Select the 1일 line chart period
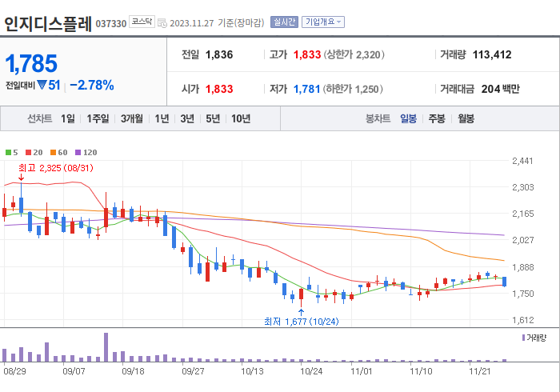Viewport: 560px width, 392px height. pyautogui.click(x=67, y=118)
